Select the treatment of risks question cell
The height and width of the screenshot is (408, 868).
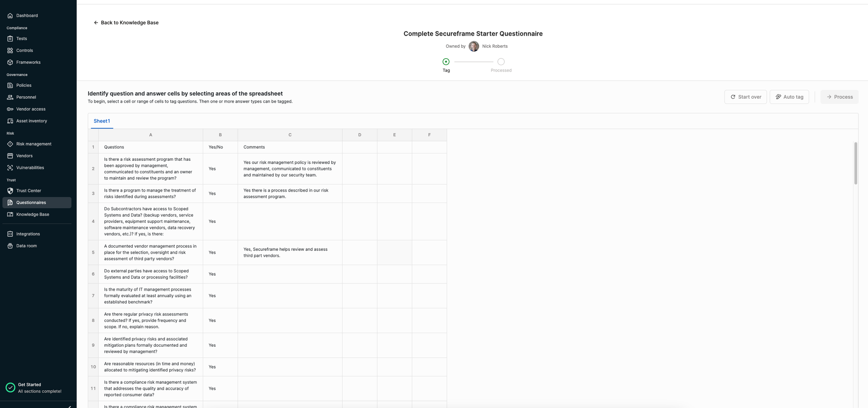151,194
